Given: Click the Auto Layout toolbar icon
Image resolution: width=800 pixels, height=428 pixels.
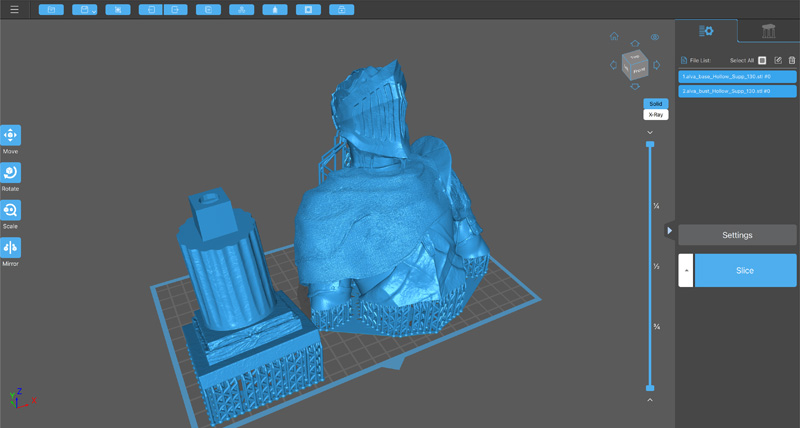Looking at the screenshot, I should click(x=242, y=10).
